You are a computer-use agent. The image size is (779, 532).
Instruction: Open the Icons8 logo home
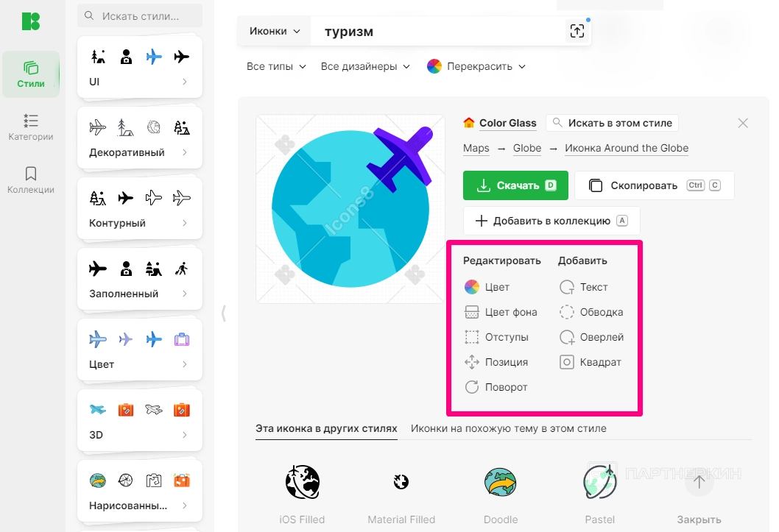(31, 21)
